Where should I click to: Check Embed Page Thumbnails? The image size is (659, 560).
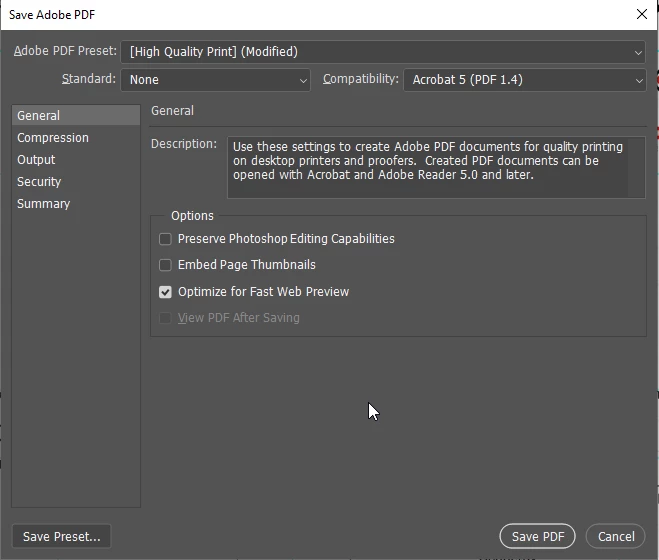[165, 265]
